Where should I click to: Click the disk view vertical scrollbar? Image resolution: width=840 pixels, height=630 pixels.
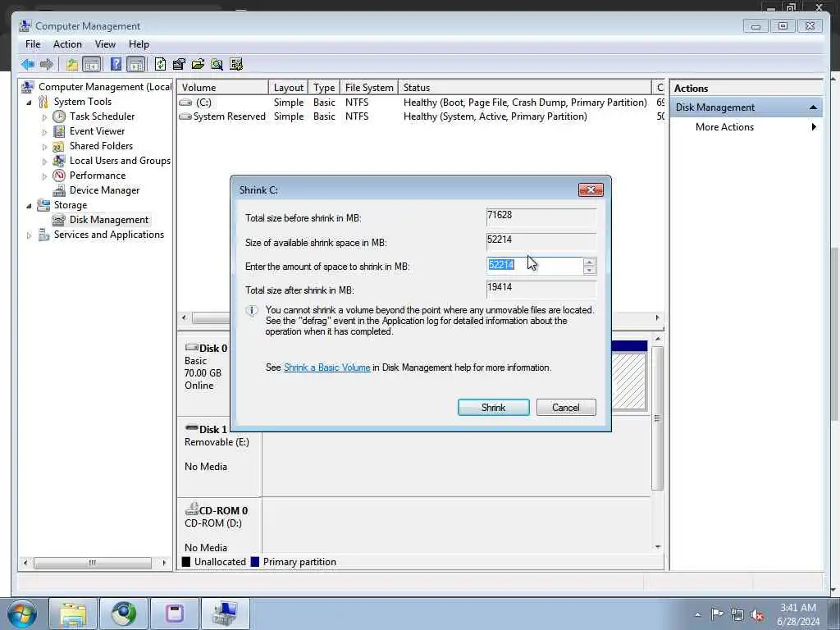(658, 418)
